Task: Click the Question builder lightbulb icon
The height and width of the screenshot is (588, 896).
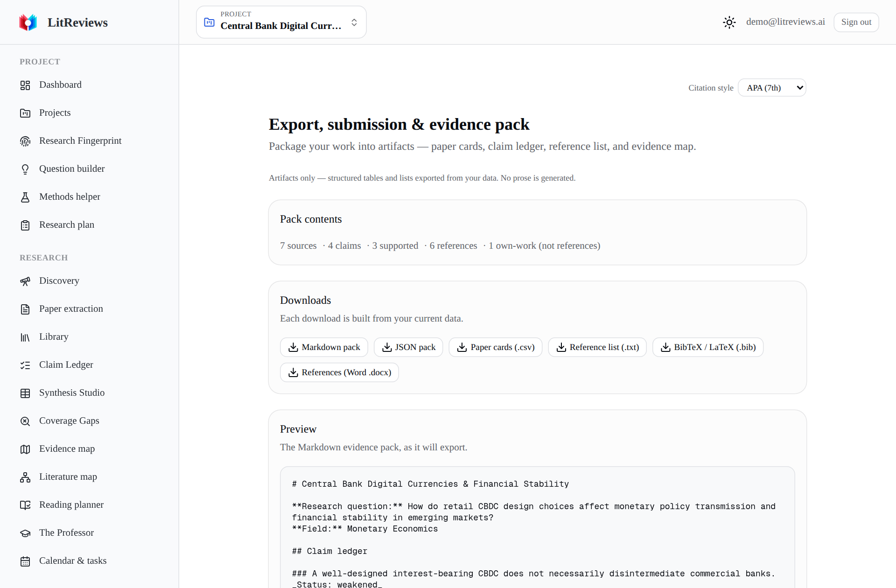Action: pyautogui.click(x=25, y=169)
